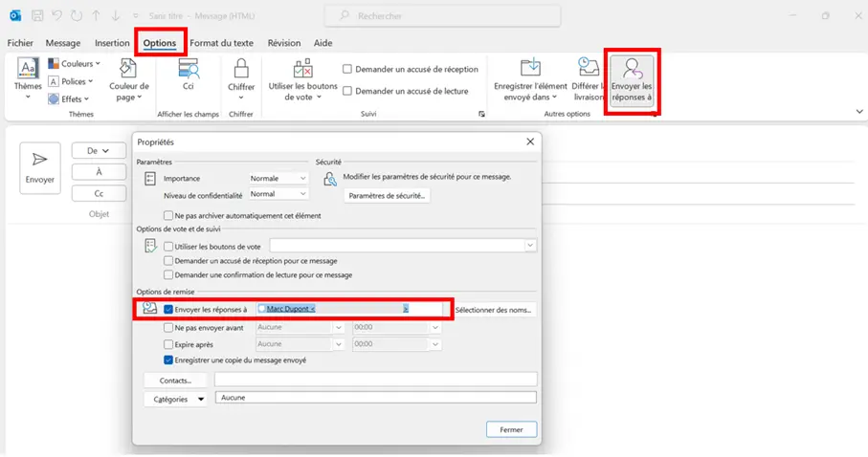Screen dimensions: 868x457
Task: Click the Cc recipients button
Action: tap(99, 194)
